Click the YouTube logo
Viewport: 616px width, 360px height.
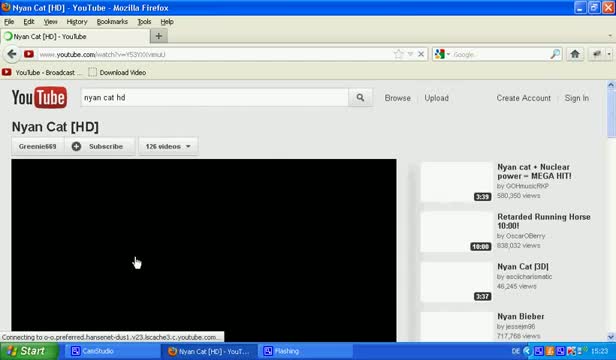39,97
